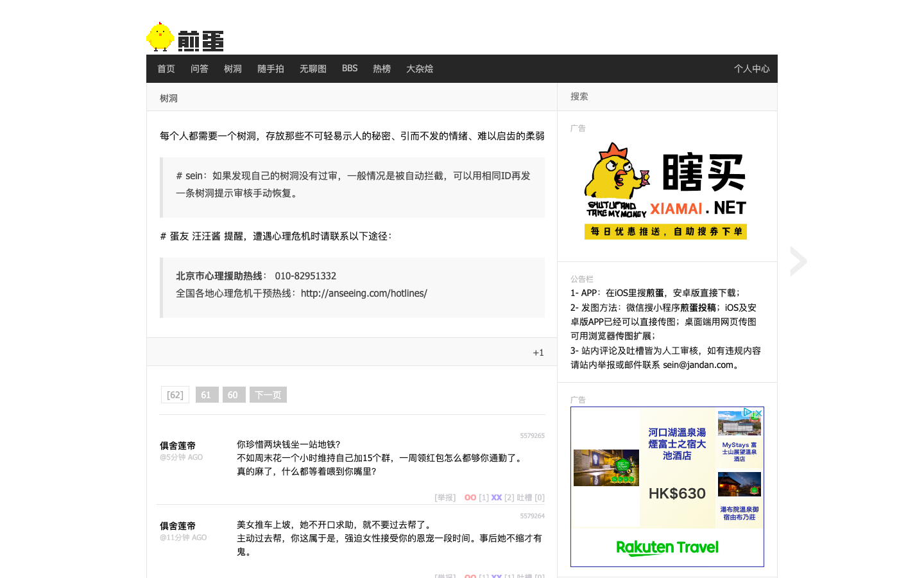This screenshot has width=924, height=578.
Task: Open the 首页 menu item
Action: pos(166,69)
